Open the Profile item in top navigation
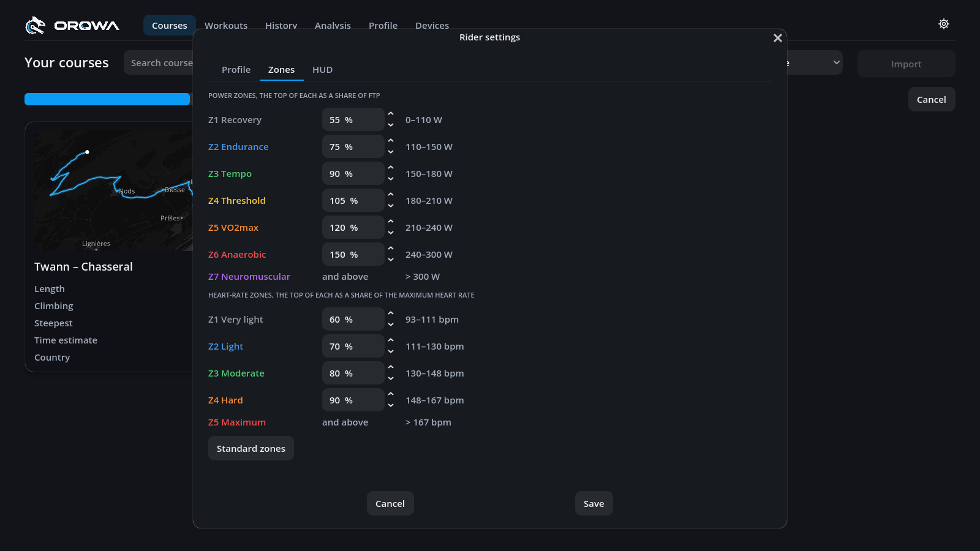This screenshot has width=980, height=551. (x=383, y=25)
